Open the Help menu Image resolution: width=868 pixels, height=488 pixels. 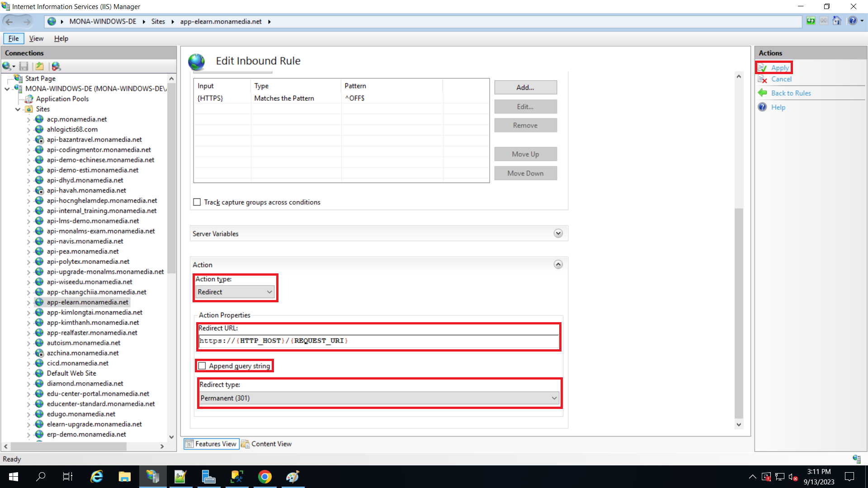point(61,38)
